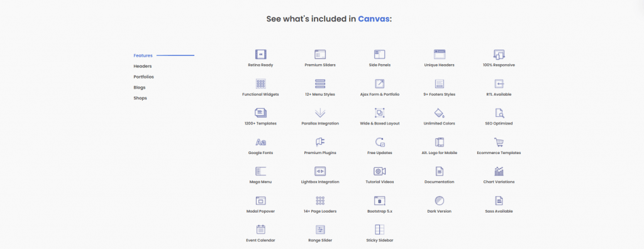Click the Premium Sliders label

320,65
